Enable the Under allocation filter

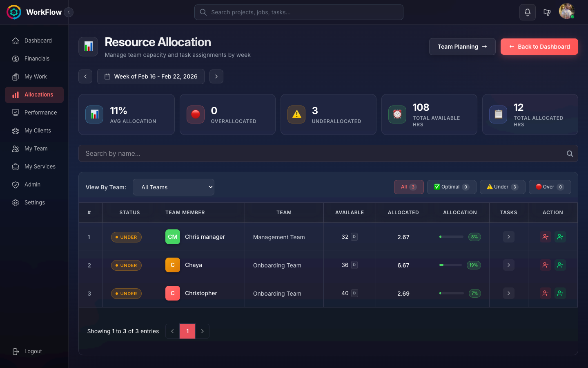click(x=502, y=187)
